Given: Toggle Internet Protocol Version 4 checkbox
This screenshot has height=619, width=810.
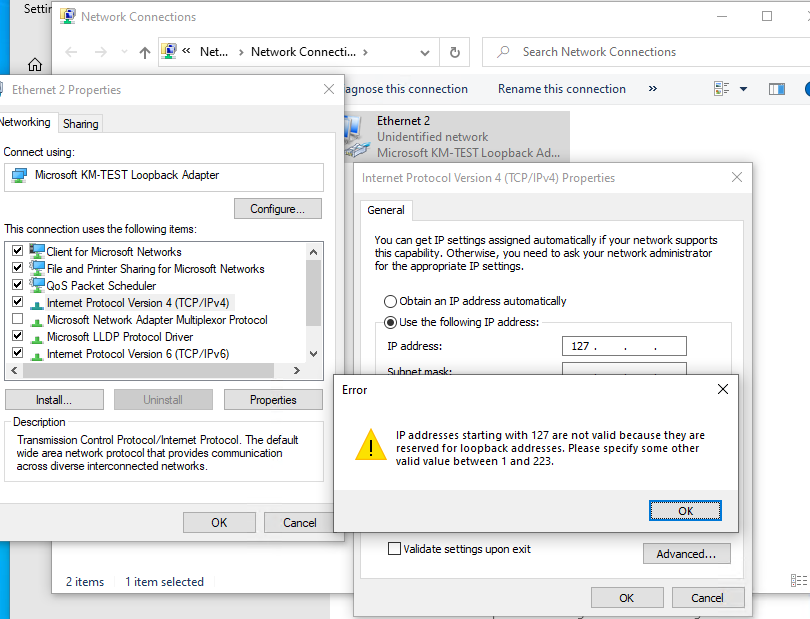Looking at the screenshot, I should point(18,302).
